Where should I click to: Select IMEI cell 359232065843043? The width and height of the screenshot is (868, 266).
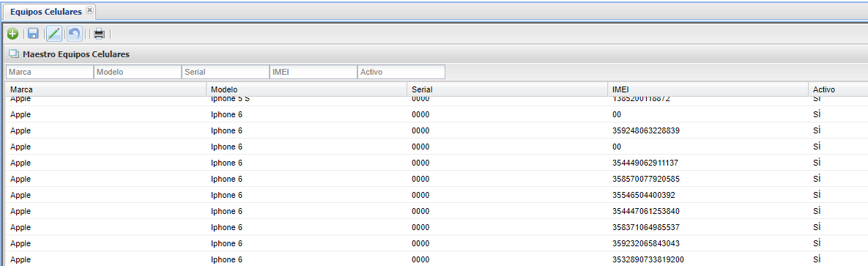[x=646, y=243]
